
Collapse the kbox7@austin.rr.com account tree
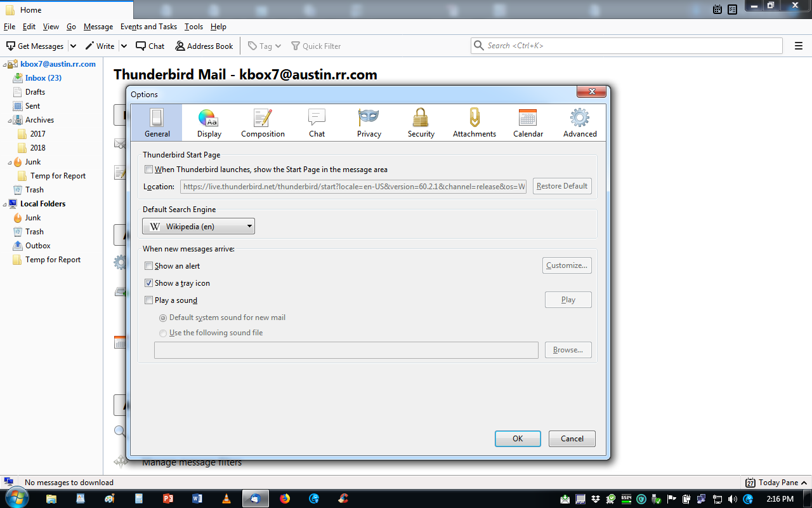click(5, 64)
